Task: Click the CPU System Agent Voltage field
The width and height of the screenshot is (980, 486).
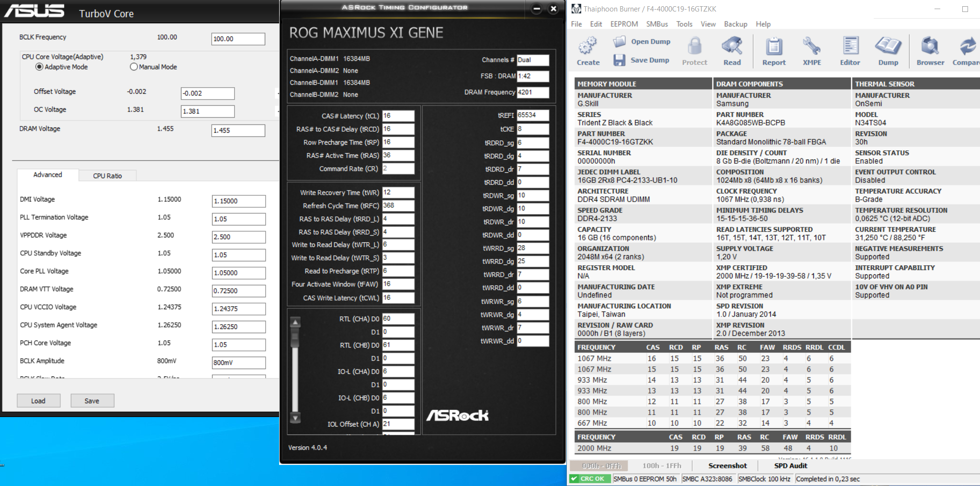Action: pos(239,327)
